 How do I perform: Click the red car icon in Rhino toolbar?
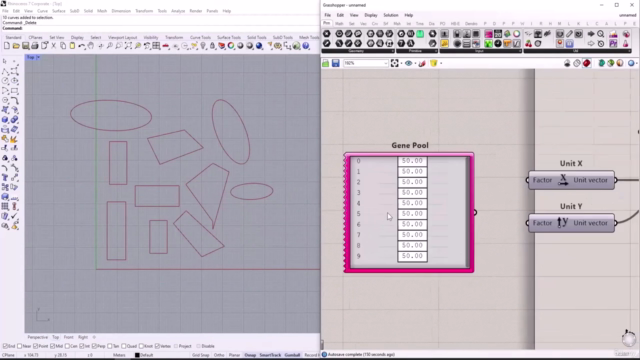pyautogui.click(x=166, y=46)
